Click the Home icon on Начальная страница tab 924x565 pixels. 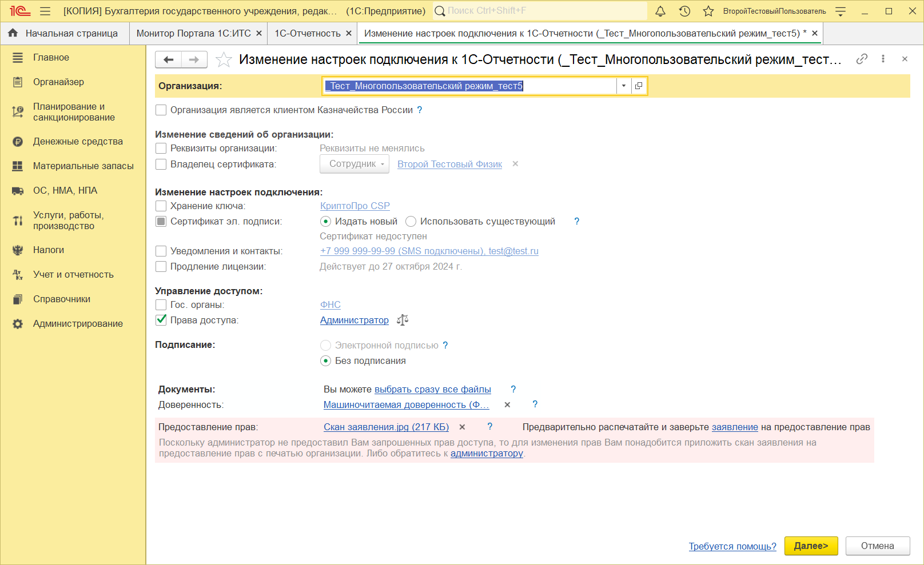point(13,33)
